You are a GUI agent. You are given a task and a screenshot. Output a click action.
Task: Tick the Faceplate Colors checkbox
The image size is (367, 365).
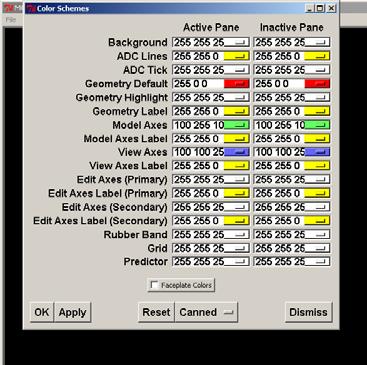tap(154, 285)
